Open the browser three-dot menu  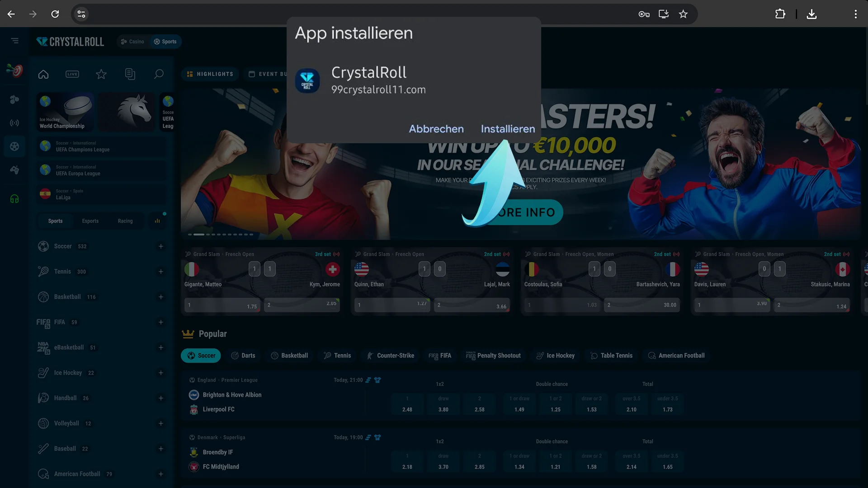(x=855, y=14)
